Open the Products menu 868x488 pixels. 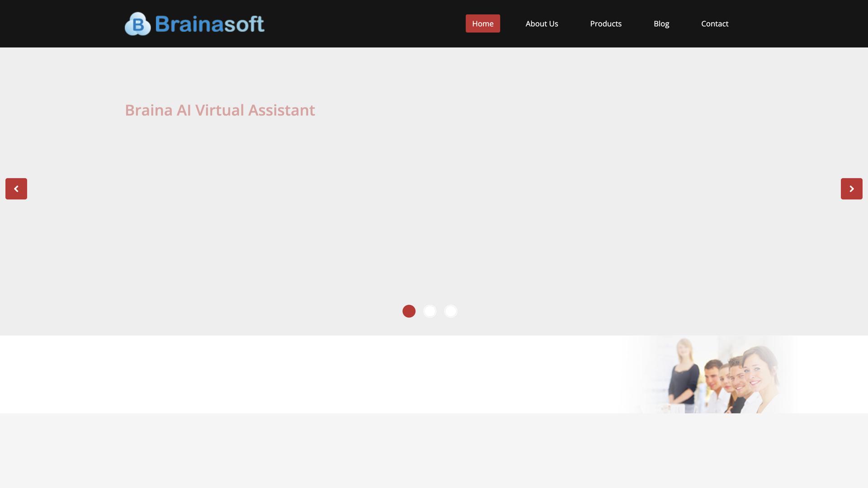pos(605,23)
